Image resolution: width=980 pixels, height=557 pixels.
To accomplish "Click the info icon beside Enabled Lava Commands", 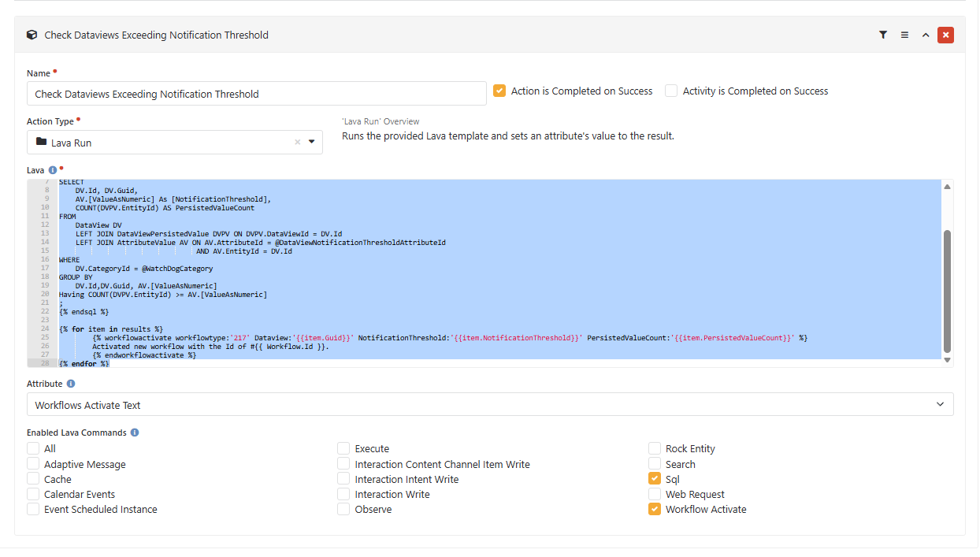I will point(135,433).
